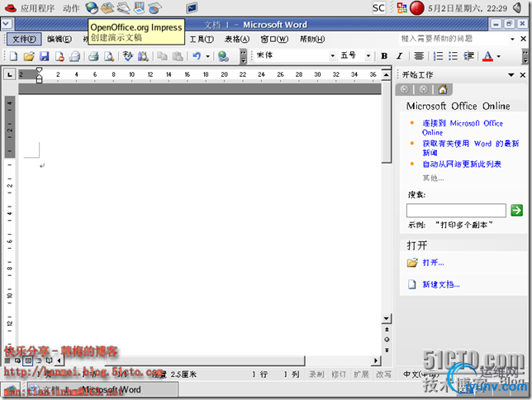
Task: Toggle 改写 overtype mode in status bar
Action: 383,374
